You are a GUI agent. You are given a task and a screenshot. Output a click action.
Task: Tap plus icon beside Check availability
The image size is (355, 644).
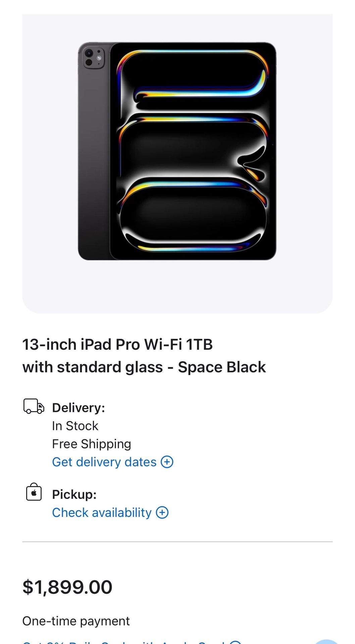(162, 513)
